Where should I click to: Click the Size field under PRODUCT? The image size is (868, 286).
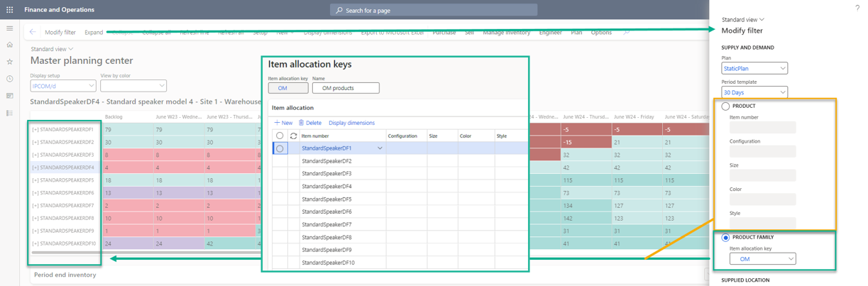[x=763, y=175]
